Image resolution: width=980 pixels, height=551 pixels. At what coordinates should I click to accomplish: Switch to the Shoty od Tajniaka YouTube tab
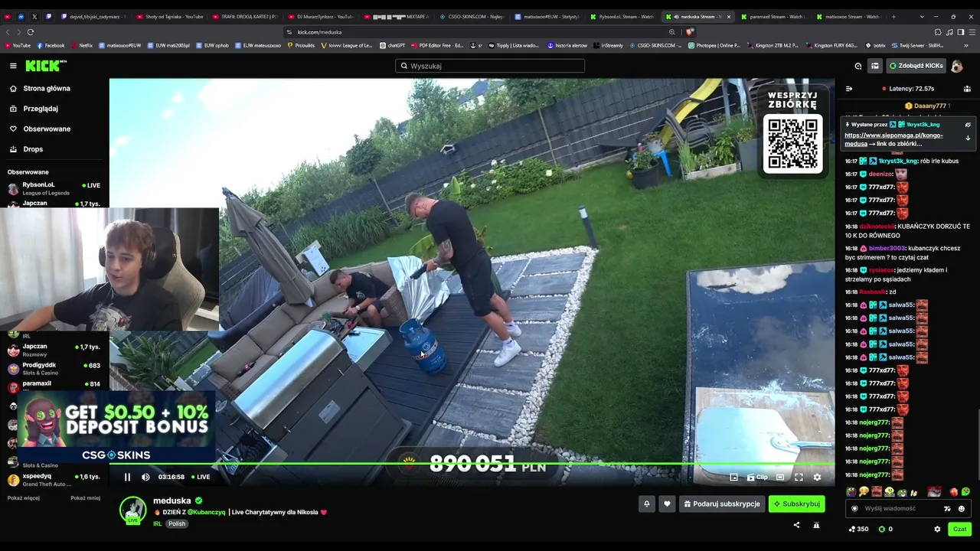tap(171, 16)
